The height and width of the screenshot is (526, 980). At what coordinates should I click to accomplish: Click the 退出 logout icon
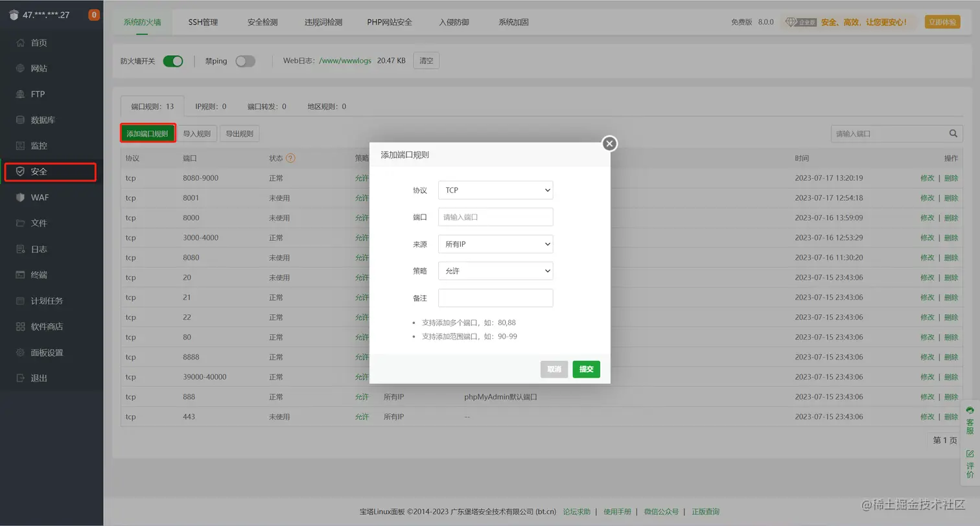pyautogui.click(x=20, y=378)
